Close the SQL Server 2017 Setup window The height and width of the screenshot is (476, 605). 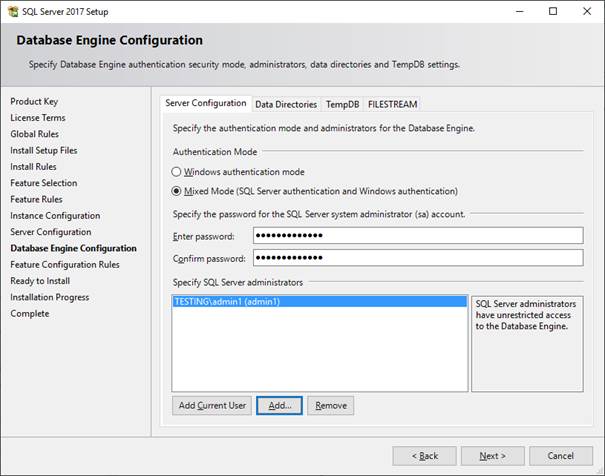coord(587,11)
